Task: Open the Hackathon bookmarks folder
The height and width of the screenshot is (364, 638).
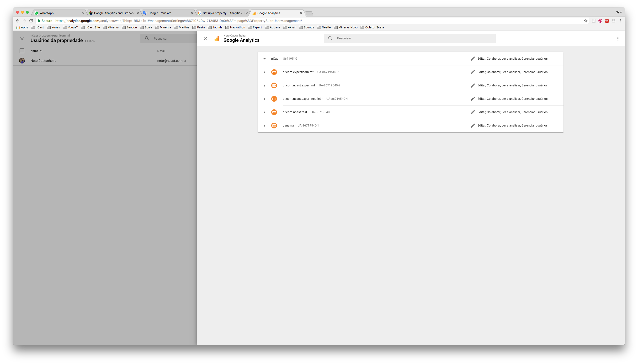Action: [x=235, y=27]
